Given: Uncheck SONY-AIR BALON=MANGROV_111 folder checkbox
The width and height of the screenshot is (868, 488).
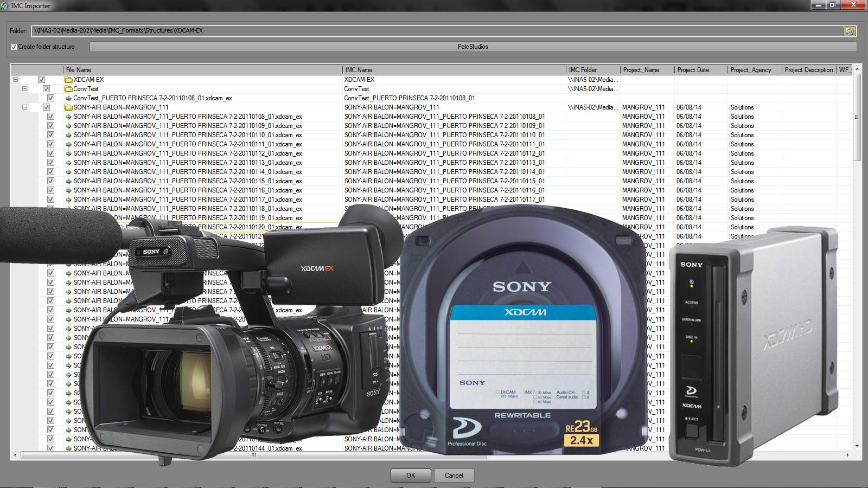Looking at the screenshot, I should click(x=46, y=107).
